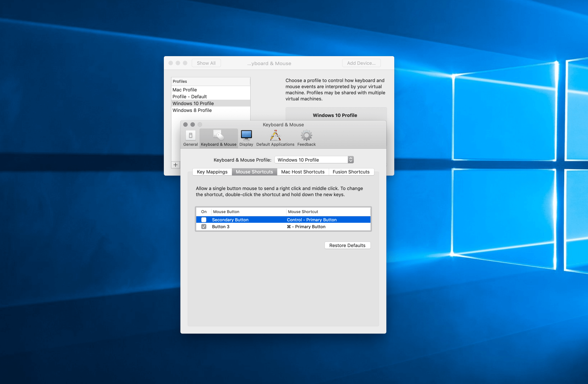
Task: Open Default Applications preferences
Action: [275, 138]
